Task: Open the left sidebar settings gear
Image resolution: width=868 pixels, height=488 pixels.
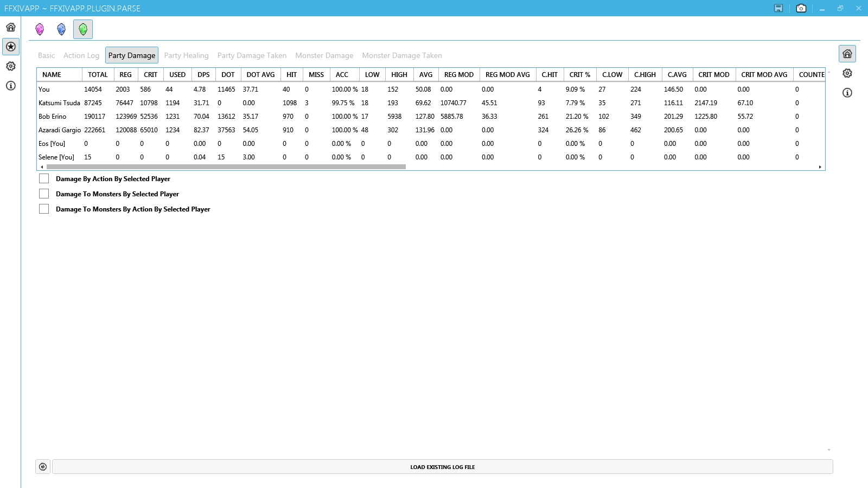Action: tap(11, 66)
